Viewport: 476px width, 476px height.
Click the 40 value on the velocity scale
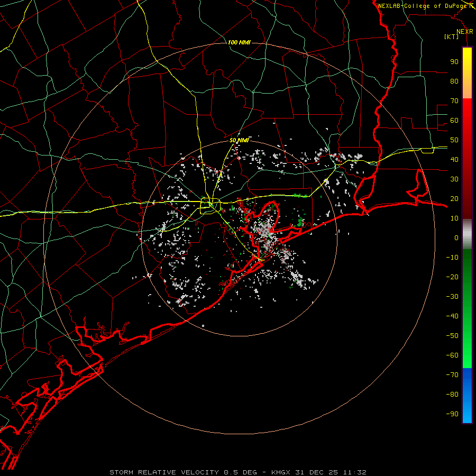[x=454, y=159]
